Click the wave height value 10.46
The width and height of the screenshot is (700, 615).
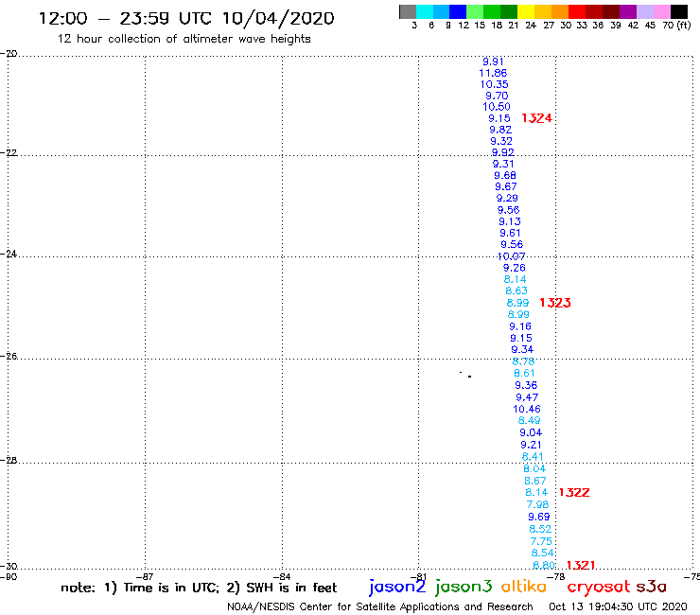click(x=527, y=409)
